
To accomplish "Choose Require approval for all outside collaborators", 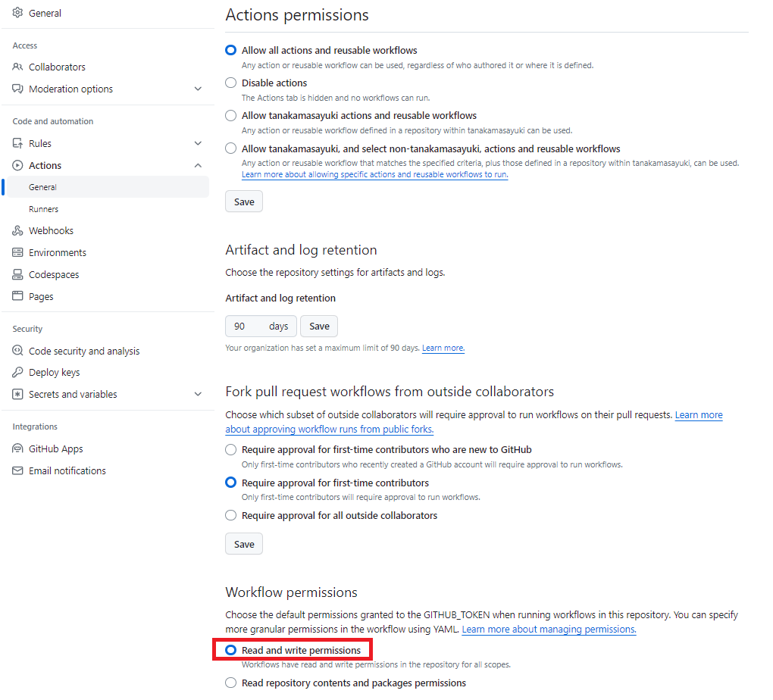I will pyautogui.click(x=231, y=515).
